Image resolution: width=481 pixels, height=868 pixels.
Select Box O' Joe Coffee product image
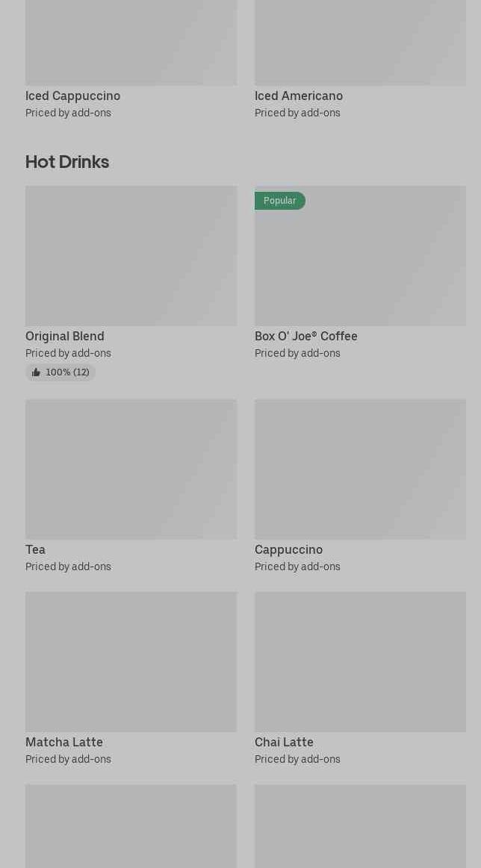tap(360, 256)
